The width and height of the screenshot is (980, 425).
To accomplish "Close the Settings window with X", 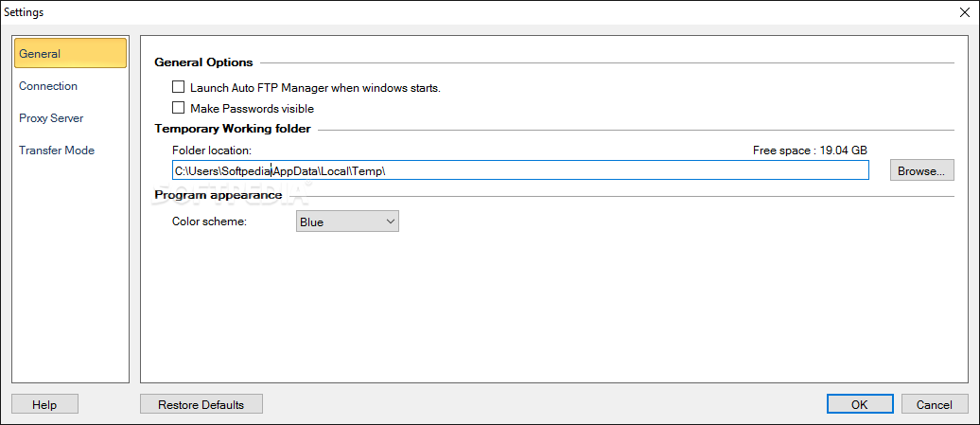I will [965, 12].
